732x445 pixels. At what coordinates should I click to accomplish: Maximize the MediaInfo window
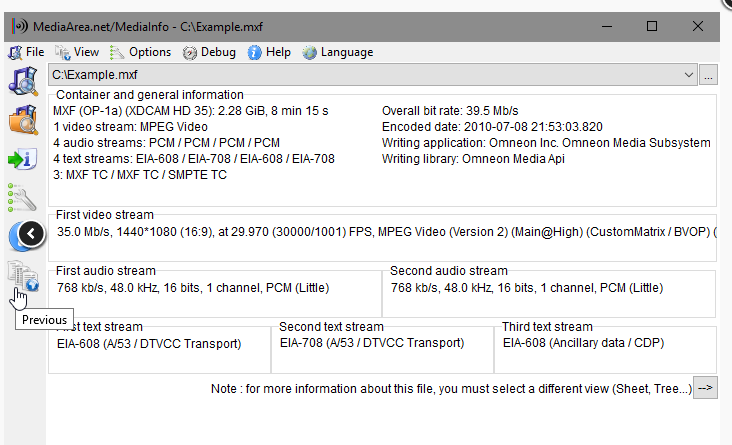click(652, 26)
